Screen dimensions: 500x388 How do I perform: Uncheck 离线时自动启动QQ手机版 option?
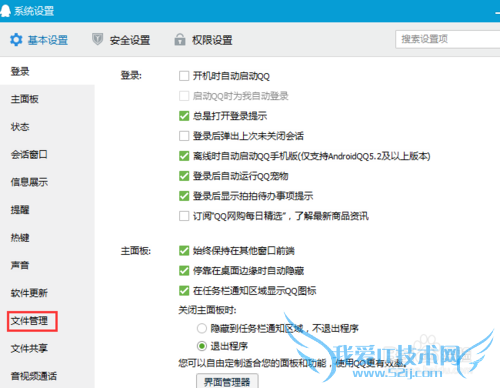184,156
